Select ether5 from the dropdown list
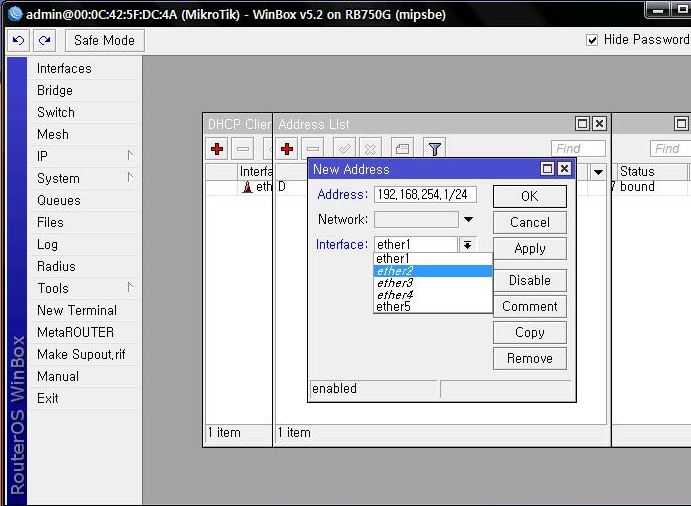691x506 pixels. [433, 307]
